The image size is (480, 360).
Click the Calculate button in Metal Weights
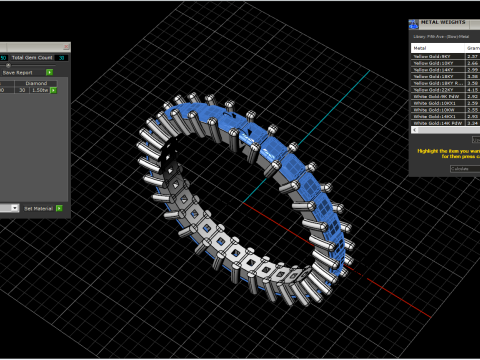tap(465, 169)
